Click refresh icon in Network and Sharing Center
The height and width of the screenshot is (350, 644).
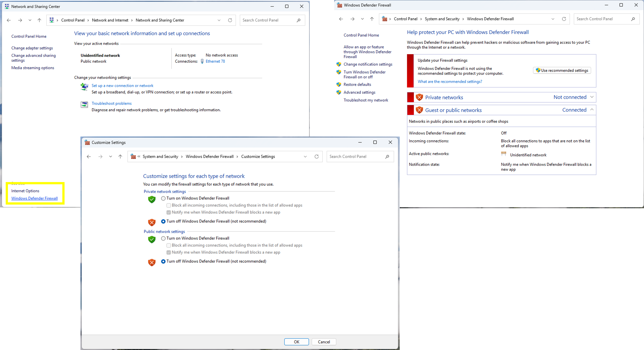[x=230, y=20]
